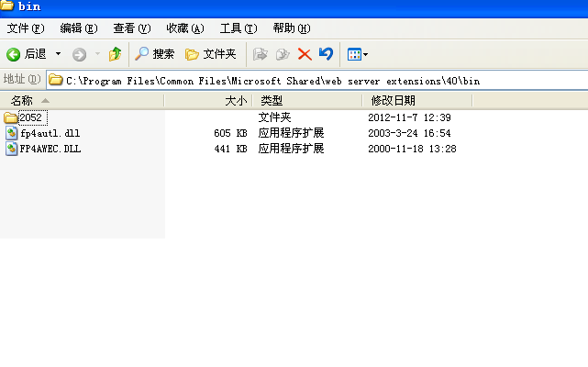Open the Views dropdown button
The image size is (588, 367).
click(x=357, y=55)
